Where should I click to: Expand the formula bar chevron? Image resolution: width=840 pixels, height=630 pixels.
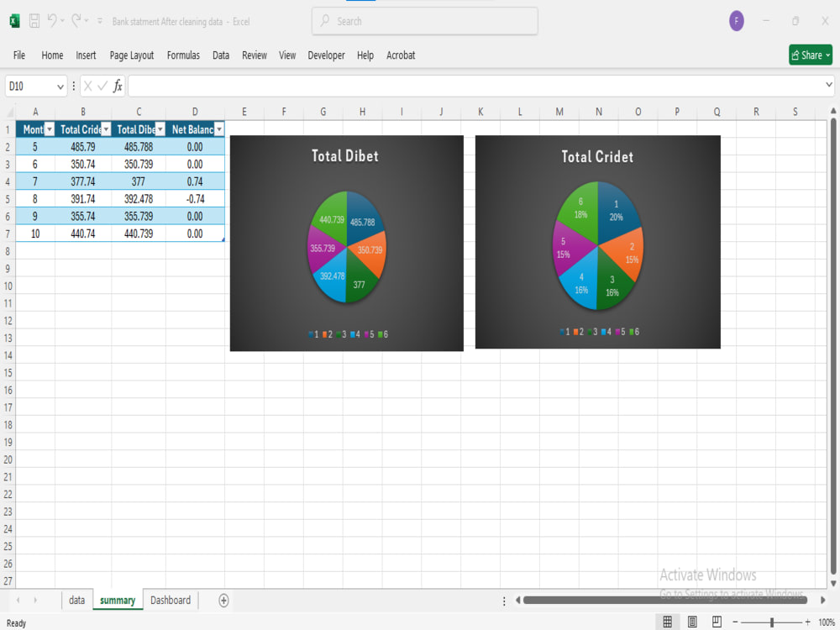(x=829, y=85)
